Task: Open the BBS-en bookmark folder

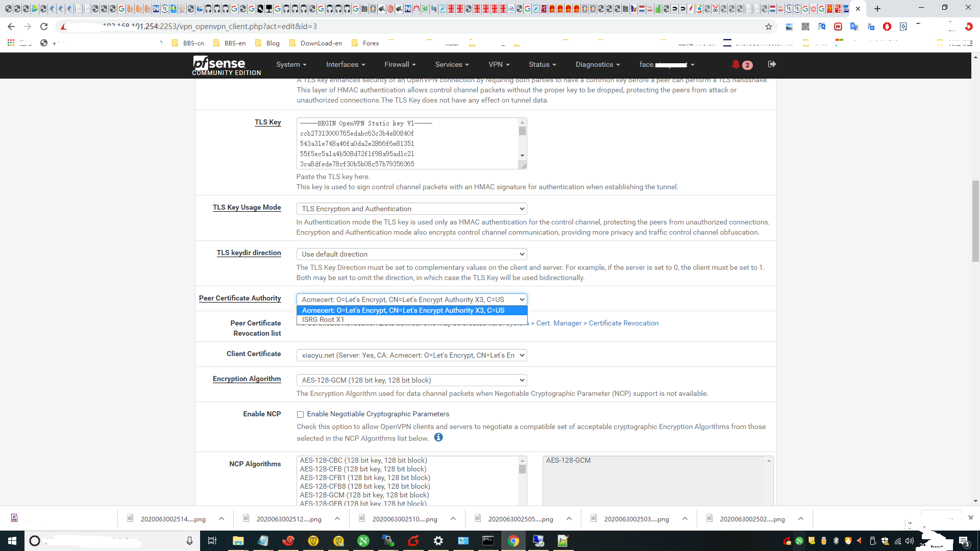Action: 230,43
